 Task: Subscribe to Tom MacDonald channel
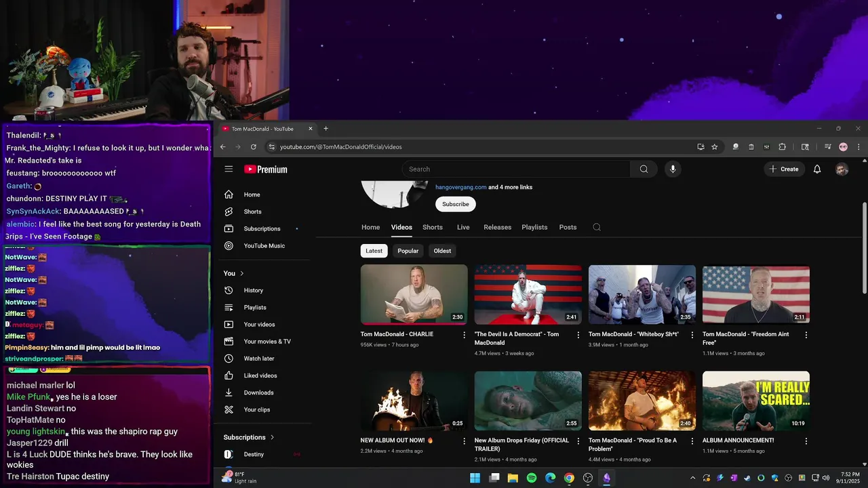456,204
